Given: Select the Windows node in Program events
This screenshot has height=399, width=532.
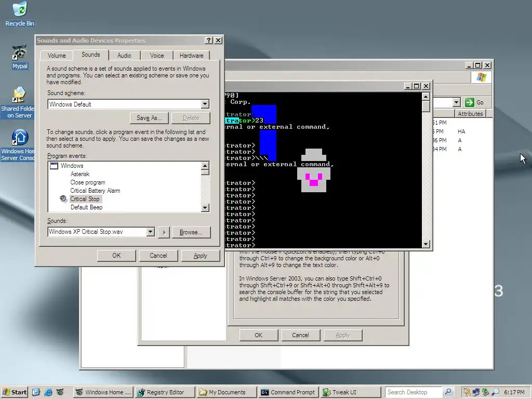Looking at the screenshot, I should tap(72, 166).
